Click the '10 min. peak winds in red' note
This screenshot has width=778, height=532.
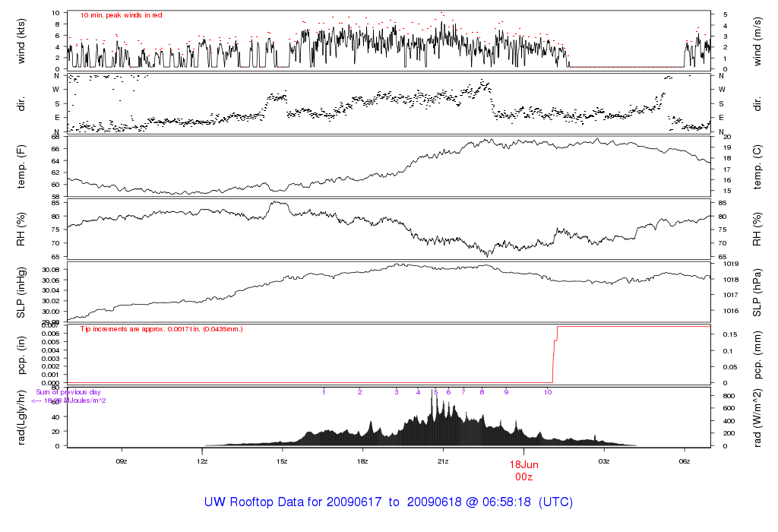pyautogui.click(x=122, y=15)
